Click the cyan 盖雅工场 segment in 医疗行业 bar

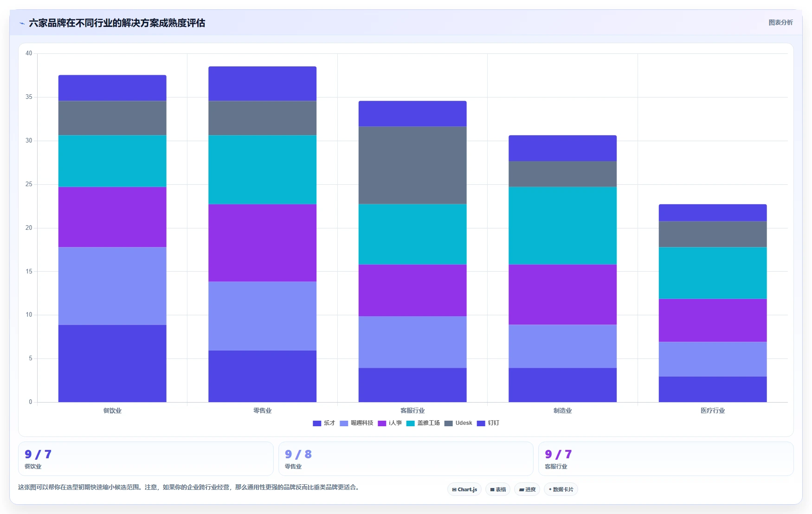click(713, 273)
